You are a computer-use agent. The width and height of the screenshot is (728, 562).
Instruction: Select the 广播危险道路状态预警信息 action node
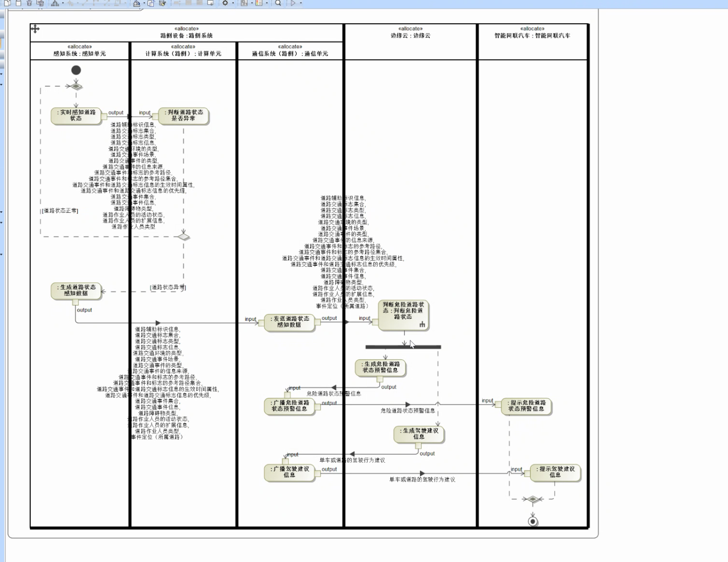click(x=289, y=406)
